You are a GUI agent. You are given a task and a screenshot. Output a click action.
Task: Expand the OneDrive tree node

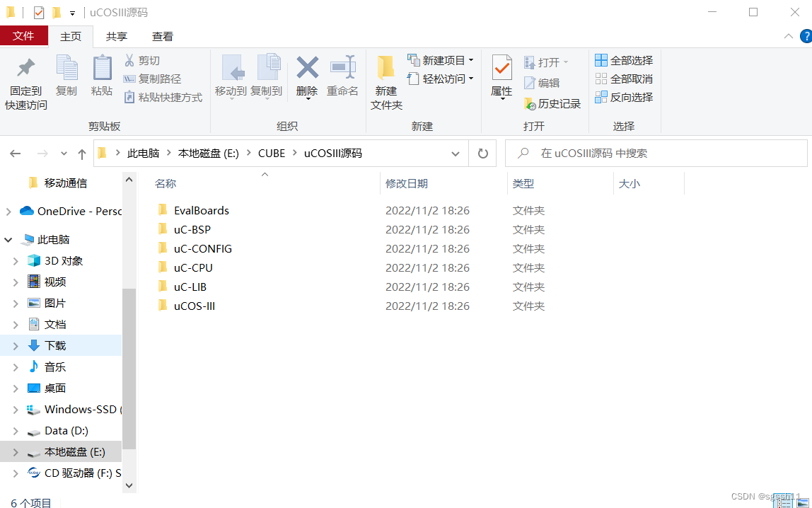pyautogui.click(x=8, y=212)
